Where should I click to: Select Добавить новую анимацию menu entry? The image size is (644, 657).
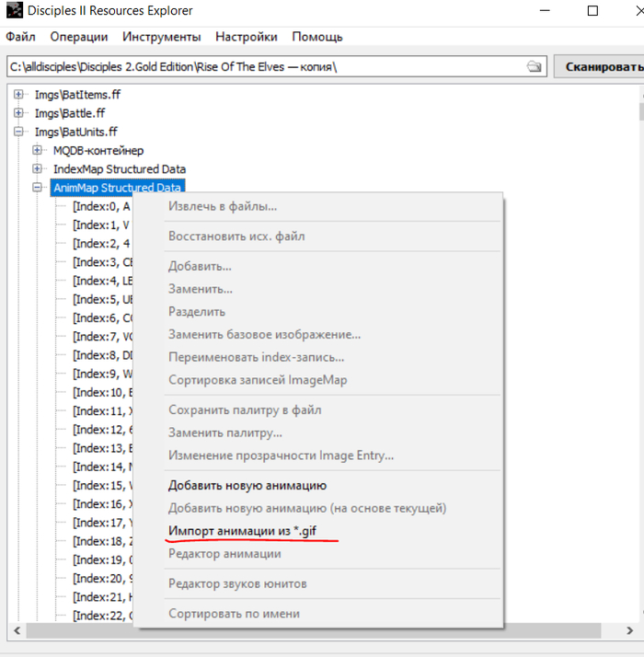click(x=247, y=485)
